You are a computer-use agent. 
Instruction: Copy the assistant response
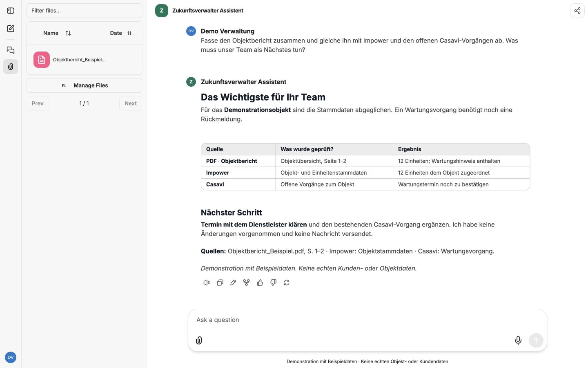click(x=220, y=283)
